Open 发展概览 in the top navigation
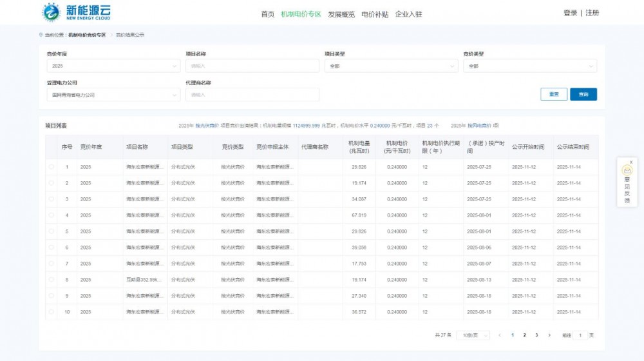The width and height of the screenshot is (644, 361). tap(341, 14)
